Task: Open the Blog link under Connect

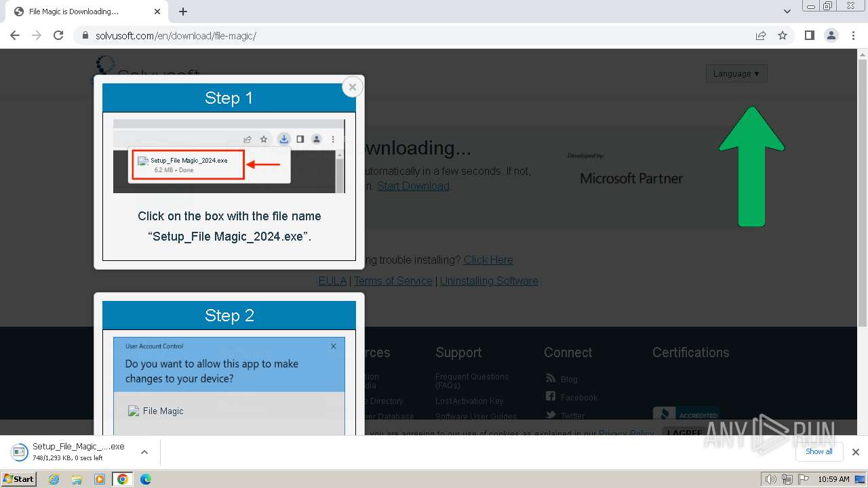Action: point(569,379)
